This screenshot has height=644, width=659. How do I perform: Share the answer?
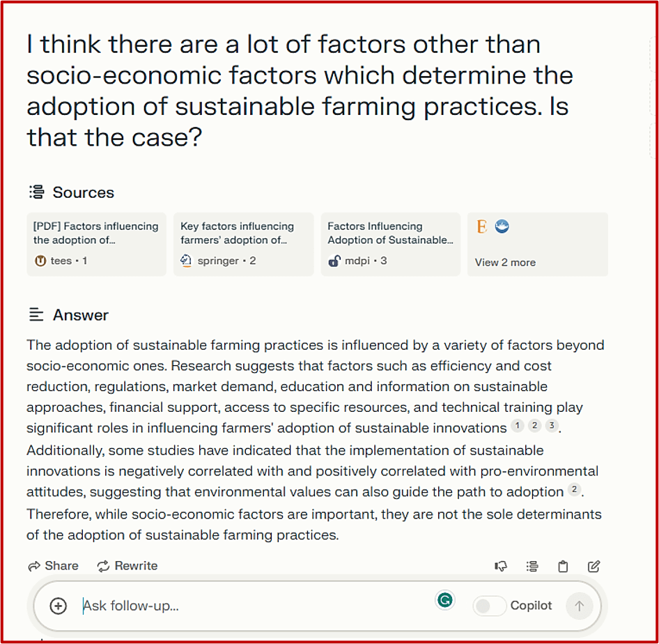[54, 566]
